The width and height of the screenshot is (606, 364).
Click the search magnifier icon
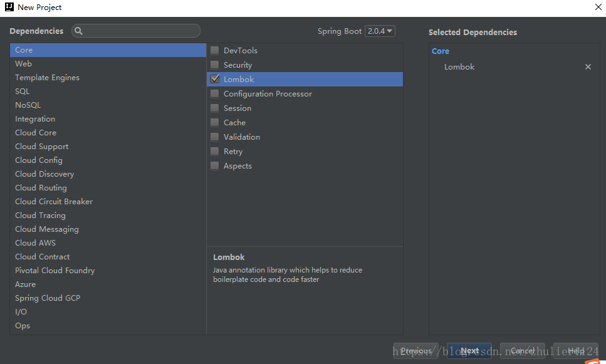click(78, 31)
